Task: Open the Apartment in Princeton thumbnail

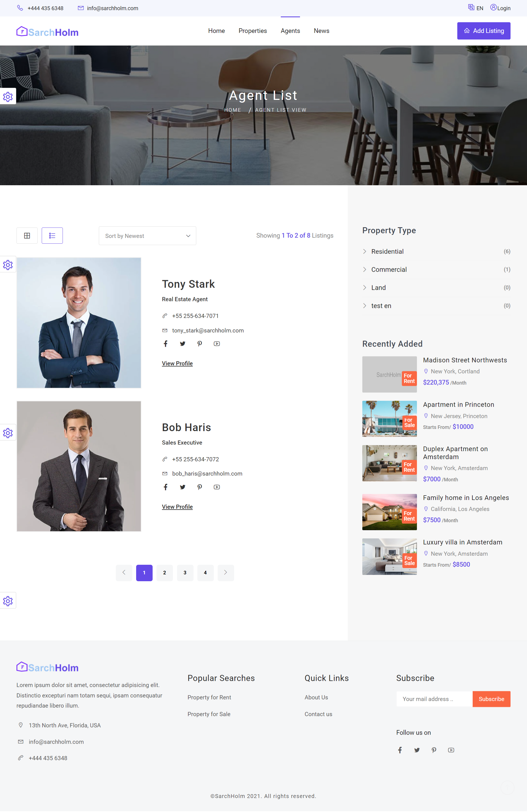Action: pos(389,419)
